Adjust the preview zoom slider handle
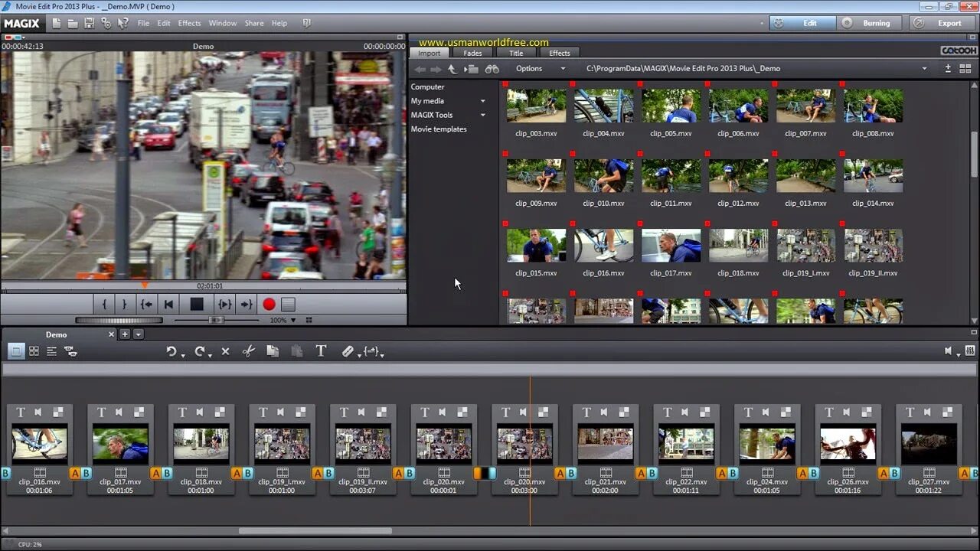980x551 pixels. (217, 320)
